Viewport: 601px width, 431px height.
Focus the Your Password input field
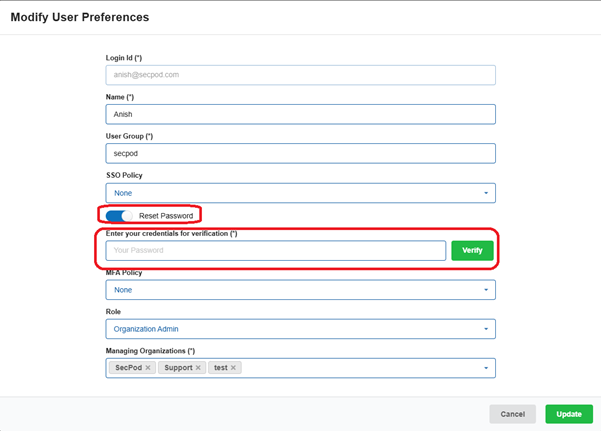pos(275,250)
